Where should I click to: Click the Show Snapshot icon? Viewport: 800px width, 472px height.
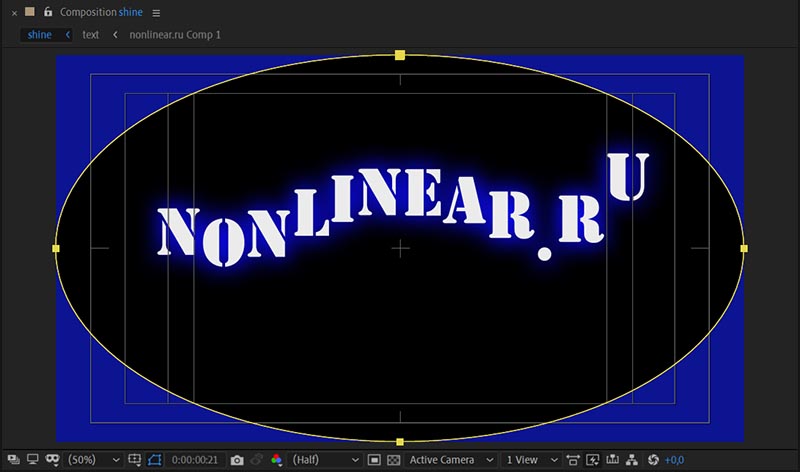point(257,460)
